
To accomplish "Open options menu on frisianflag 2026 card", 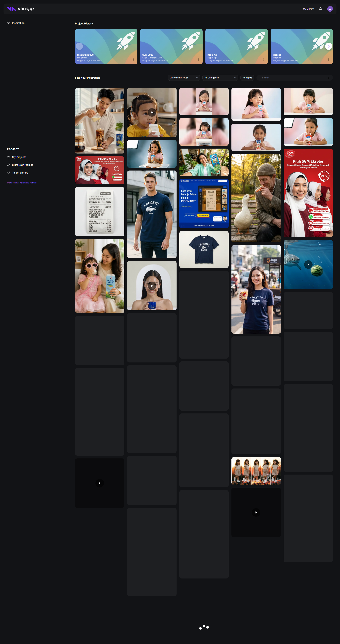I will click(x=133, y=59).
